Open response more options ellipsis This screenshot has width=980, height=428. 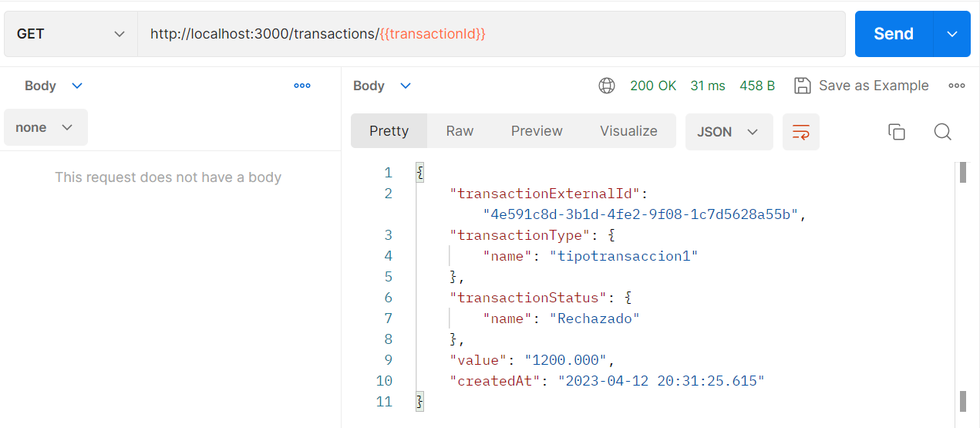point(957,86)
